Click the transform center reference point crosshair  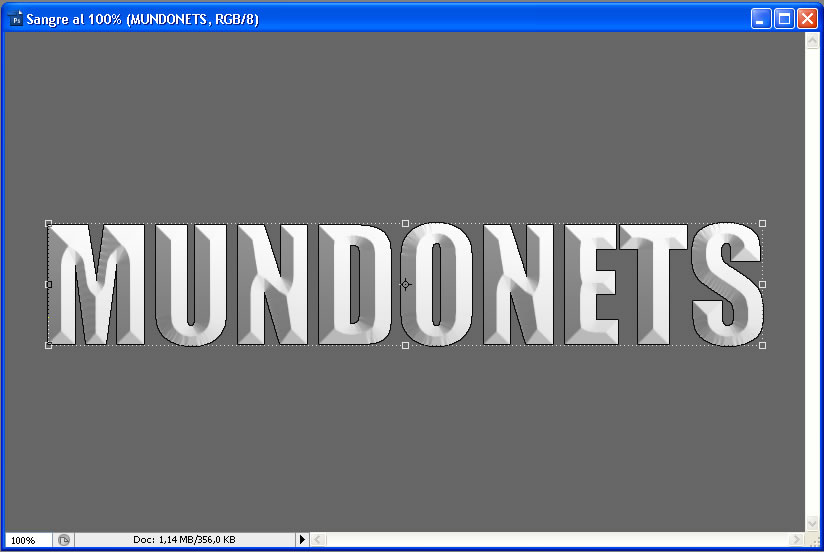405,284
